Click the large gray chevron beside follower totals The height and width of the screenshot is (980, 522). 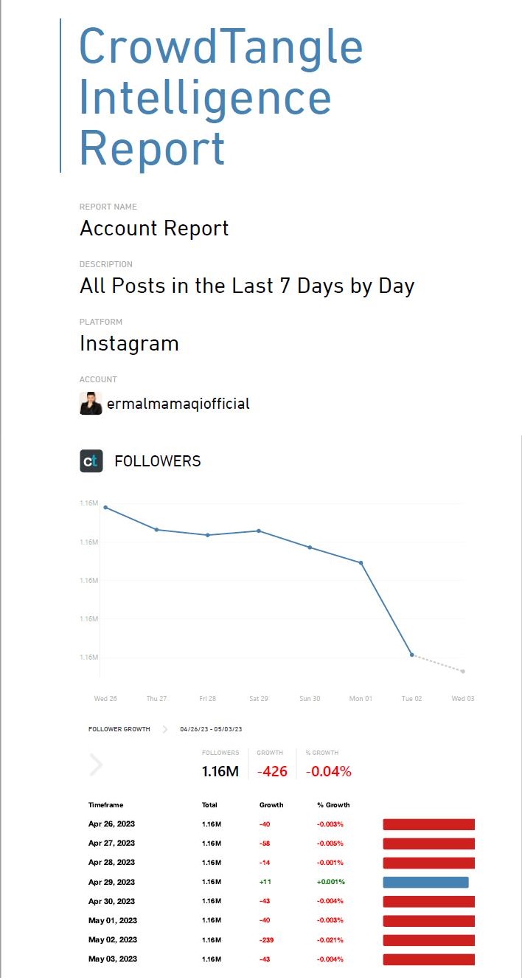pos(96,765)
